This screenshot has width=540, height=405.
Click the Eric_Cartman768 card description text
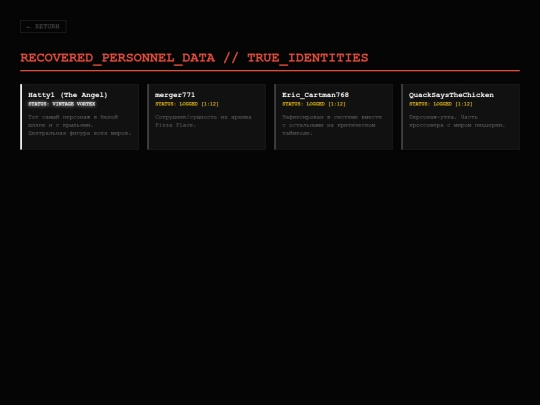pyautogui.click(x=332, y=125)
